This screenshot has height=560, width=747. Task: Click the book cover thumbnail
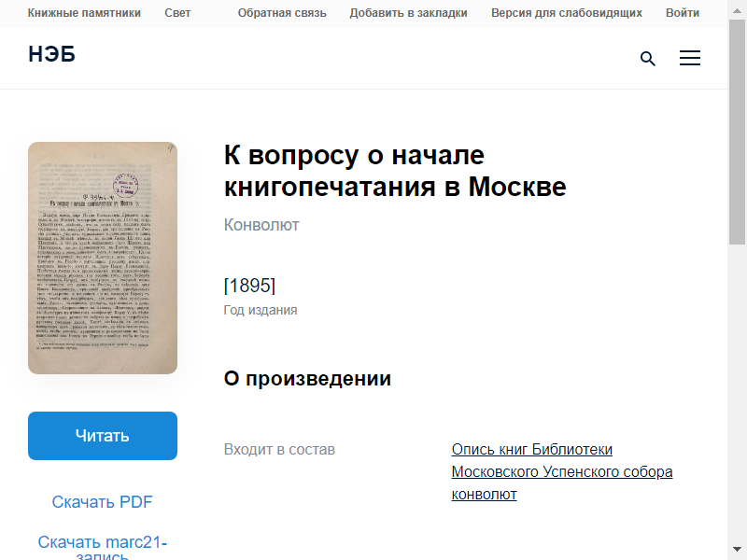point(103,258)
